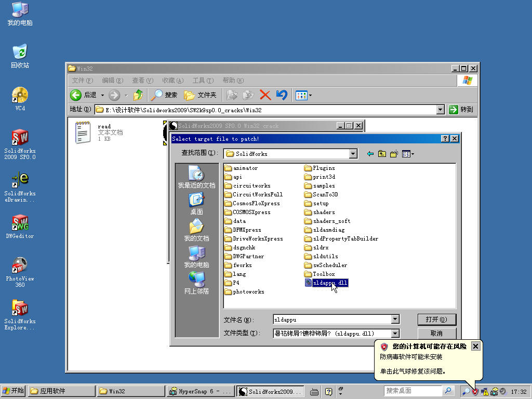This screenshot has width=532, height=399.
Task: Select the read text document file
Action: pos(99,132)
